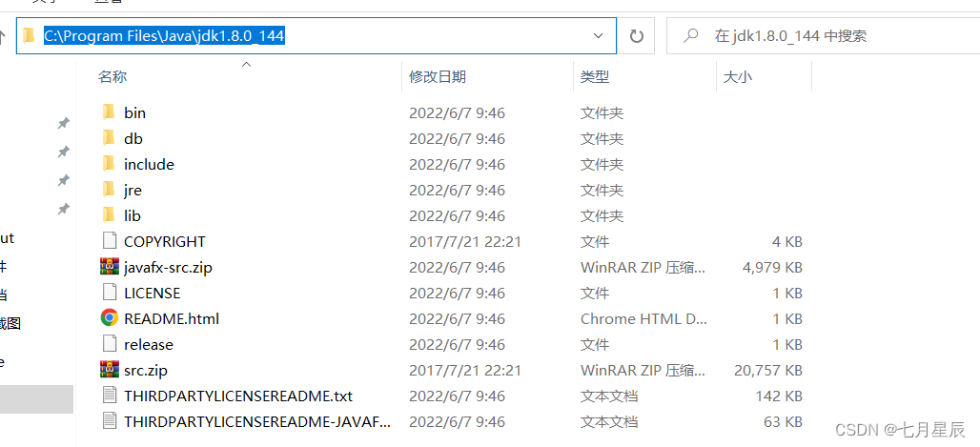Select the truncated name THIRDPARTYLICENSEREADME-JAVAF...

click(256, 421)
